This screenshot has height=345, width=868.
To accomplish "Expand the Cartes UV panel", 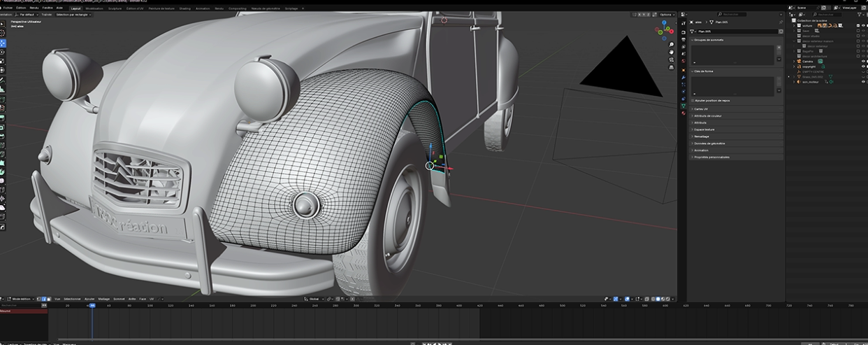I will pos(701,109).
